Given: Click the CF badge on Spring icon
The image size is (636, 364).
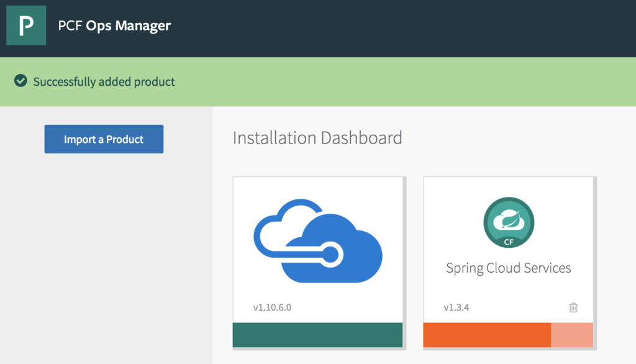Looking at the screenshot, I should (x=509, y=242).
